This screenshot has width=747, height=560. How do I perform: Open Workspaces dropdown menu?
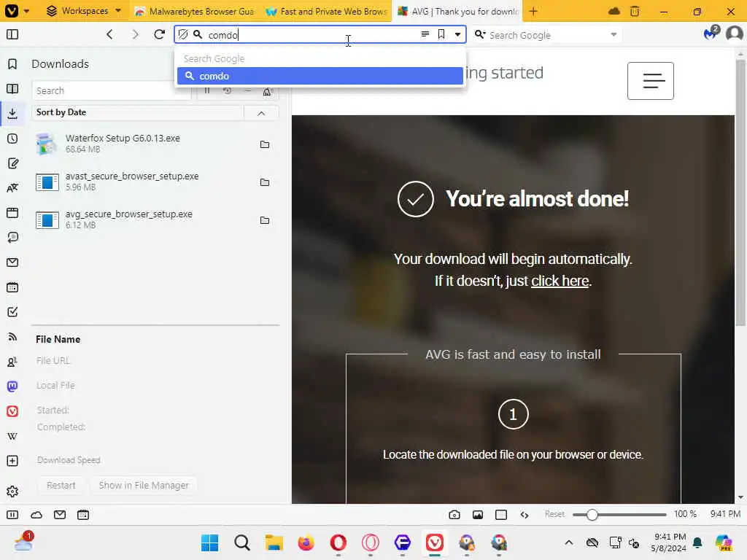pyautogui.click(x=84, y=11)
